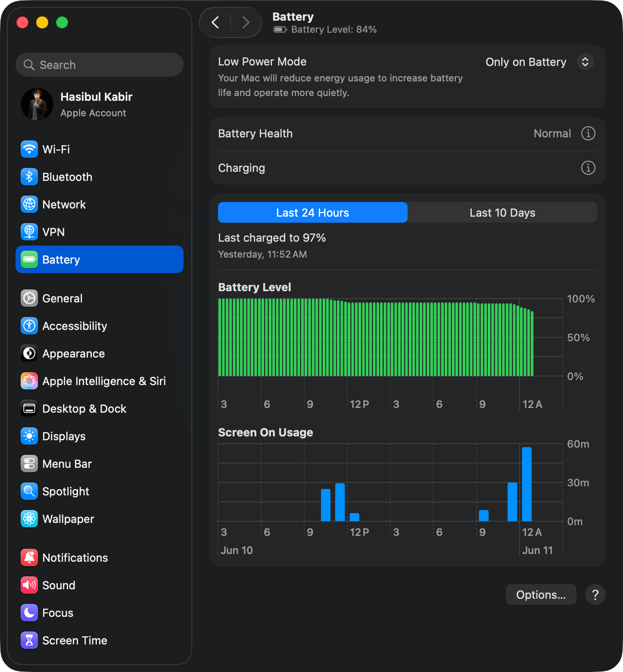623x672 pixels.
Task: Click the Battery Health Normal value
Action: [552, 134]
